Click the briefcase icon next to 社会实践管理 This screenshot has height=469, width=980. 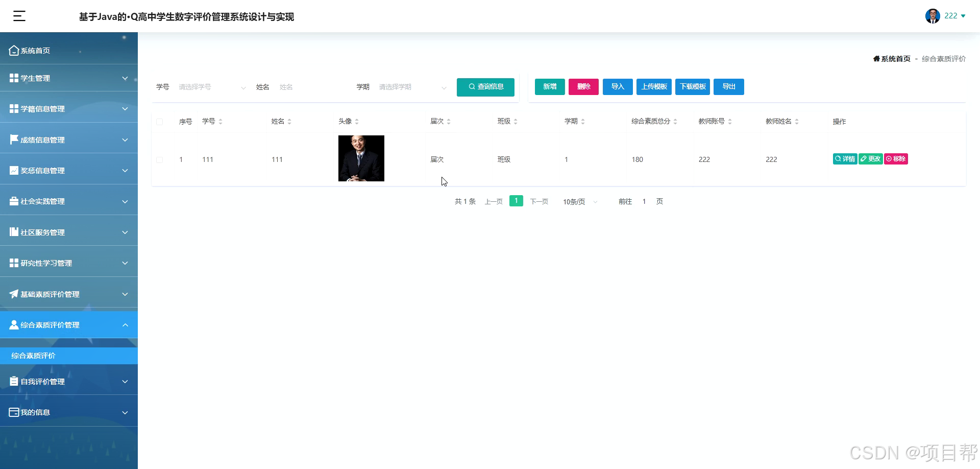click(14, 201)
